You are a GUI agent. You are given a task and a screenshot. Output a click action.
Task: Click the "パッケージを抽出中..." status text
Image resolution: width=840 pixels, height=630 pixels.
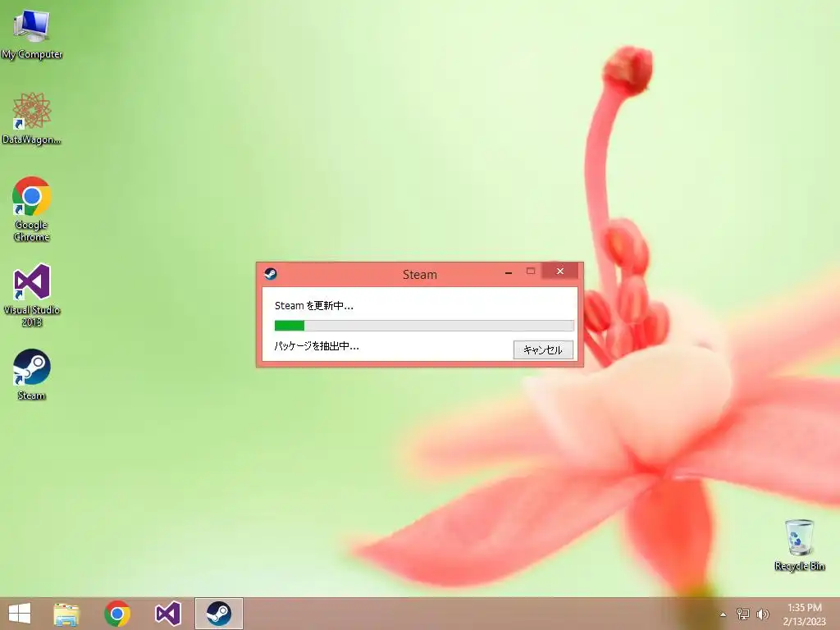317,346
